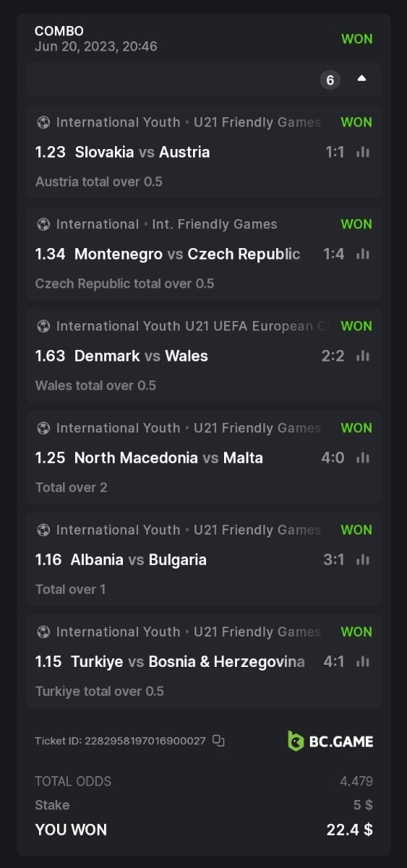The image size is (407, 868).
Task: Open stats icon for North Macedonia vs Malta
Action: 363,458
